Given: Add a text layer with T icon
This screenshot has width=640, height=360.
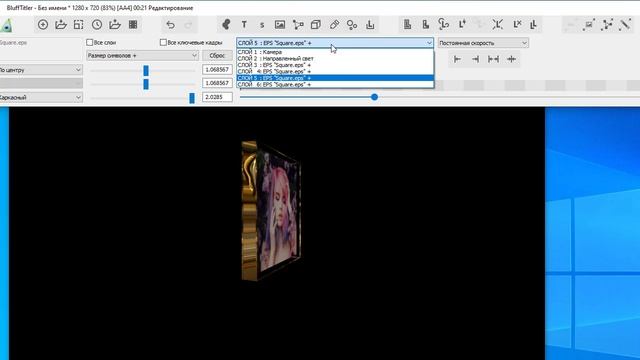Looking at the screenshot, I should click(x=244, y=25).
